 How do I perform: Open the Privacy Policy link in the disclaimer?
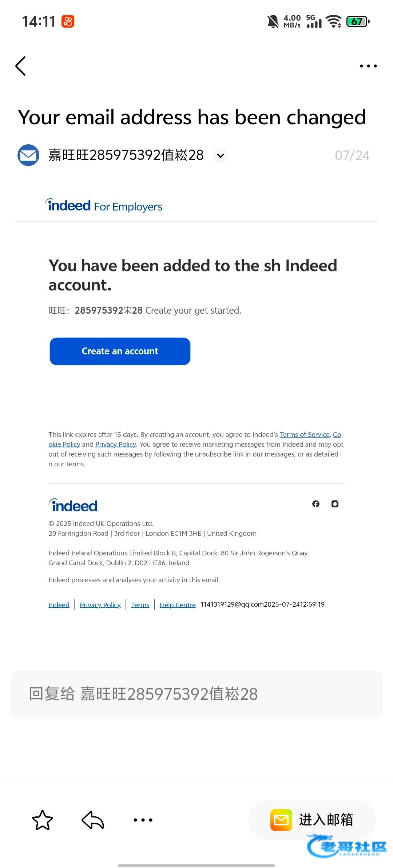click(115, 444)
